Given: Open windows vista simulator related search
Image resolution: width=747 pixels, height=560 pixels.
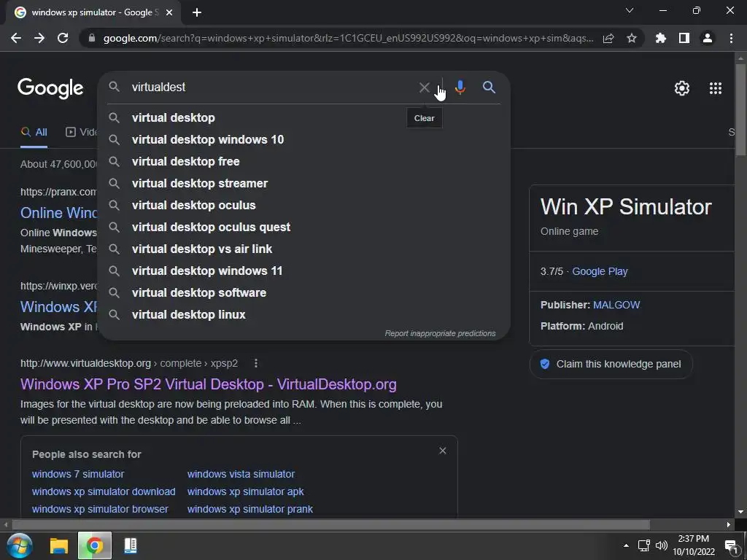Looking at the screenshot, I should tap(241, 474).
